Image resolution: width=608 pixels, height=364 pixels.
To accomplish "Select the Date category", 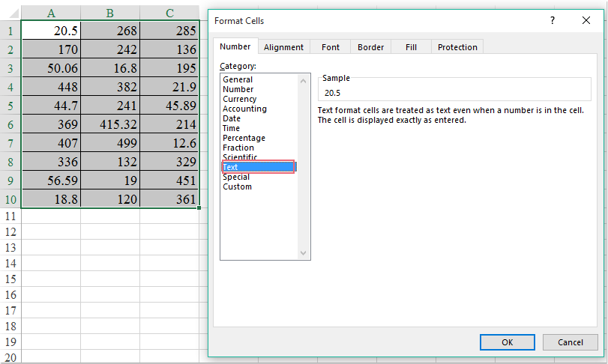I will (x=232, y=118).
